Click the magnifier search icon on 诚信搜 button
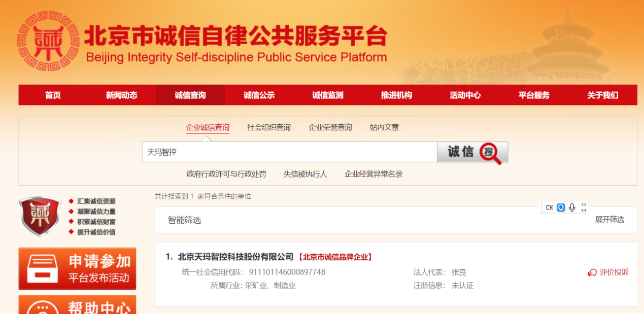The image size is (644, 314). (490, 153)
